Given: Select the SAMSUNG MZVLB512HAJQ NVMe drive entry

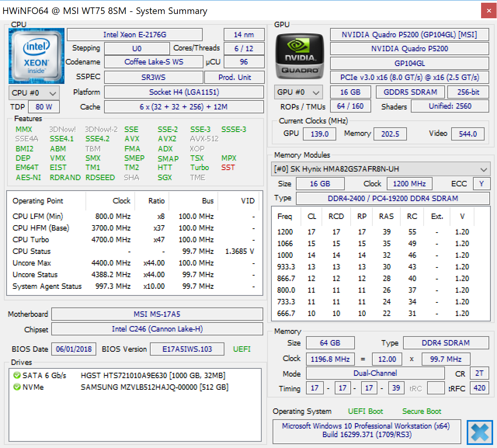Looking at the screenshot, I should tap(154, 387).
